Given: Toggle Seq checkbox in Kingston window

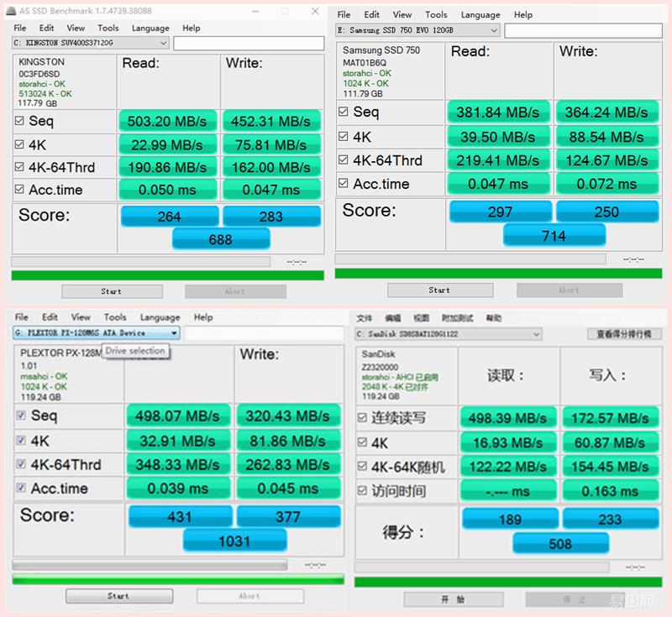Looking at the screenshot, I should pyautogui.click(x=19, y=121).
